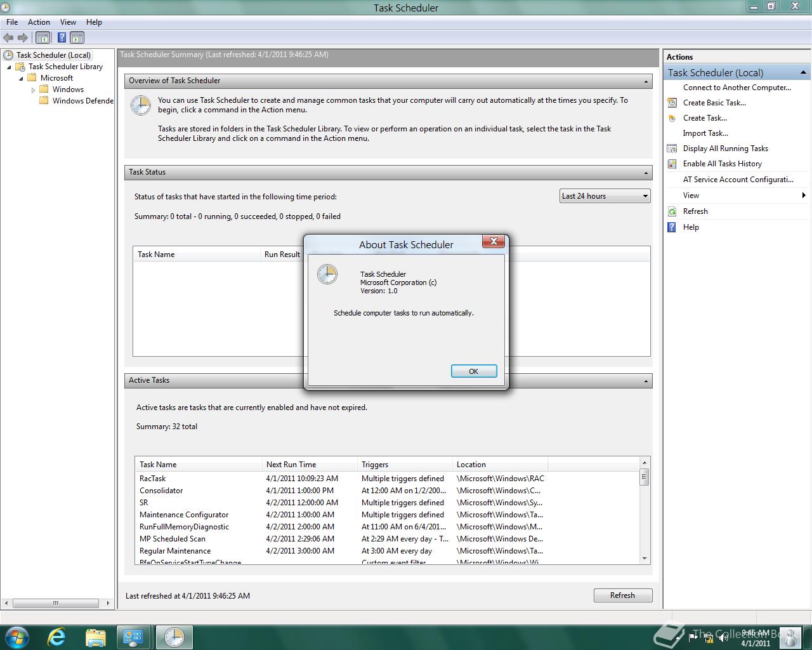Collapse the Task Status section
The width and height of the screenshot is (812, 650).
(646, 173)
